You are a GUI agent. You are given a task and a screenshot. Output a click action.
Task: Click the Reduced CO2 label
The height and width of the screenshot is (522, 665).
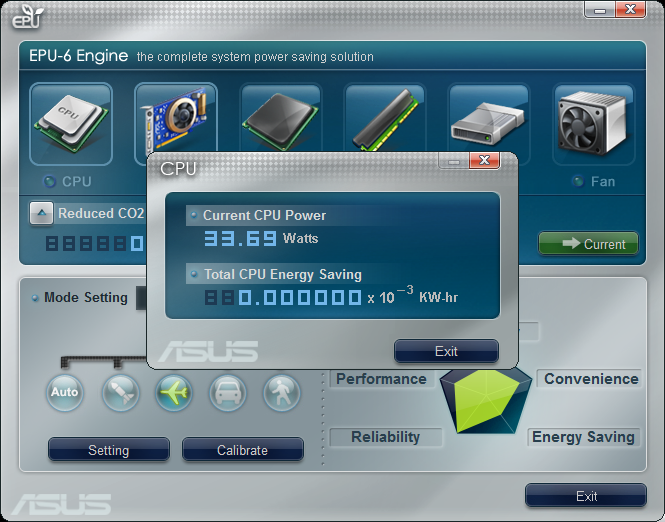coord(101,213)
